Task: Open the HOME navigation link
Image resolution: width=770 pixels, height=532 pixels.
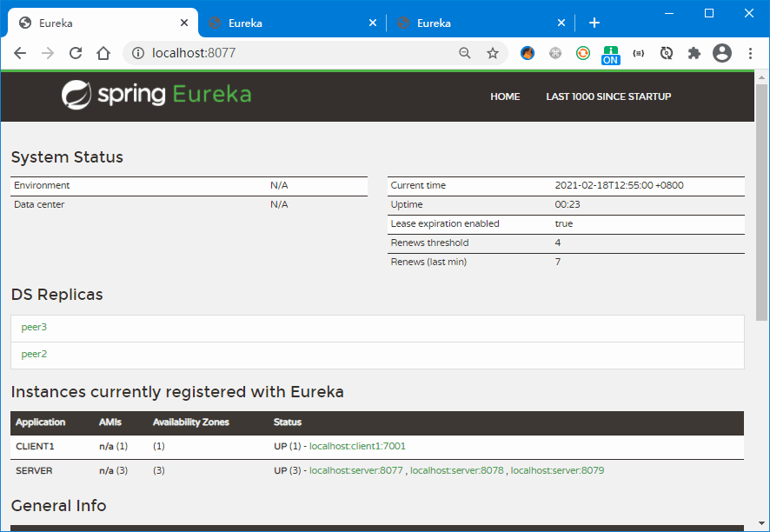Action: click(505, 96)
